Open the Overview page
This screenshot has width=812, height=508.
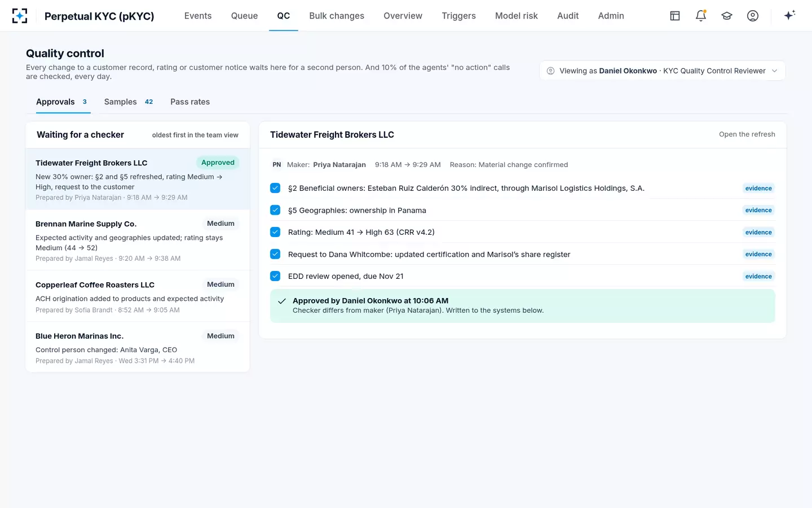[x=403, y=16]
